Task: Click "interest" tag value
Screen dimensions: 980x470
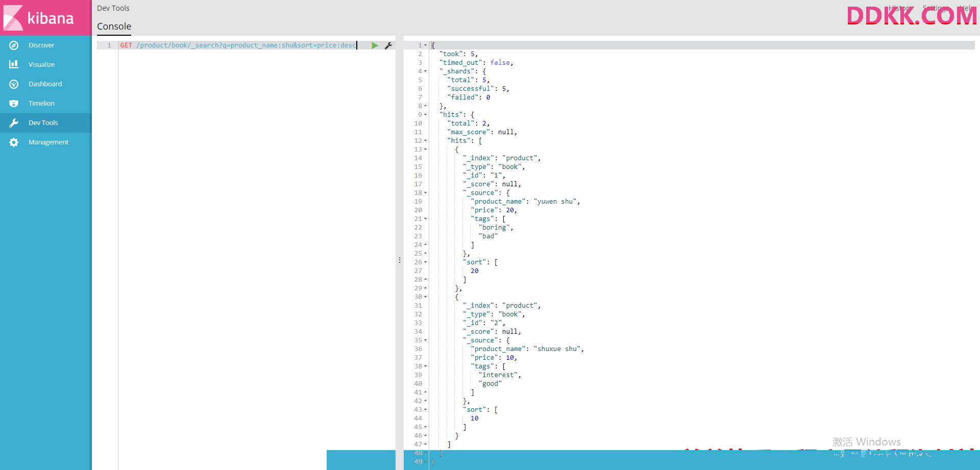Action: pos(499,375)
